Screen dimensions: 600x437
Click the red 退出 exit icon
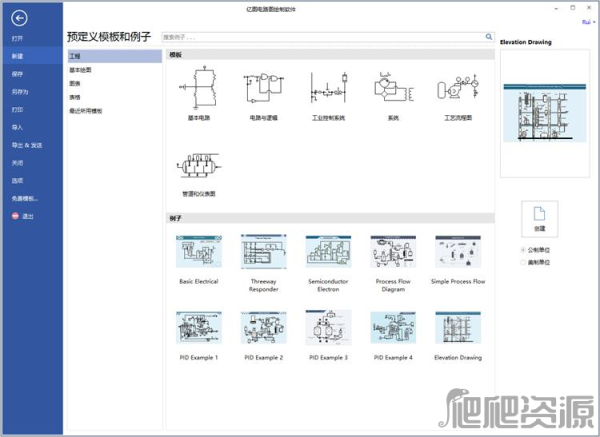(15, 216)
